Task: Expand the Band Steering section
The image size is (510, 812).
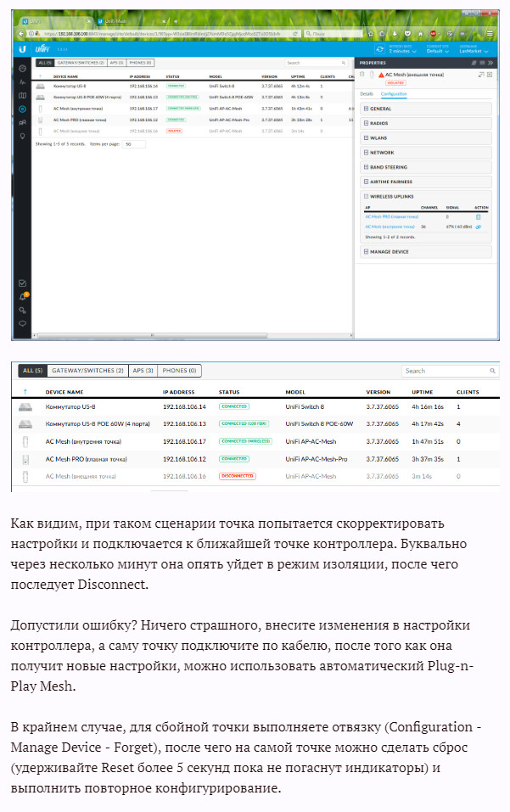Action: point(426,167)
